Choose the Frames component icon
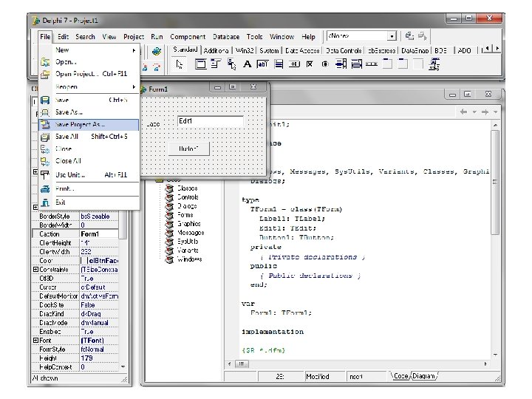 click(x=200, y=65)
